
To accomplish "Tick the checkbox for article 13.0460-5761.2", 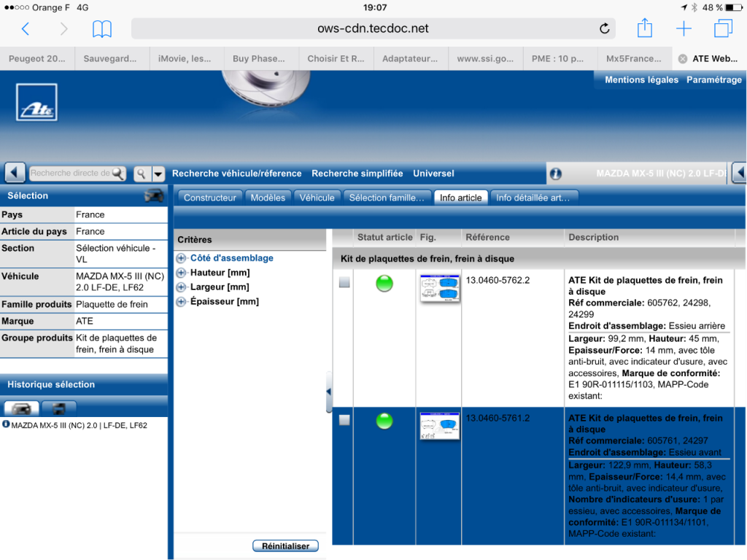I will pyautogui.click(x=344, y=420).
